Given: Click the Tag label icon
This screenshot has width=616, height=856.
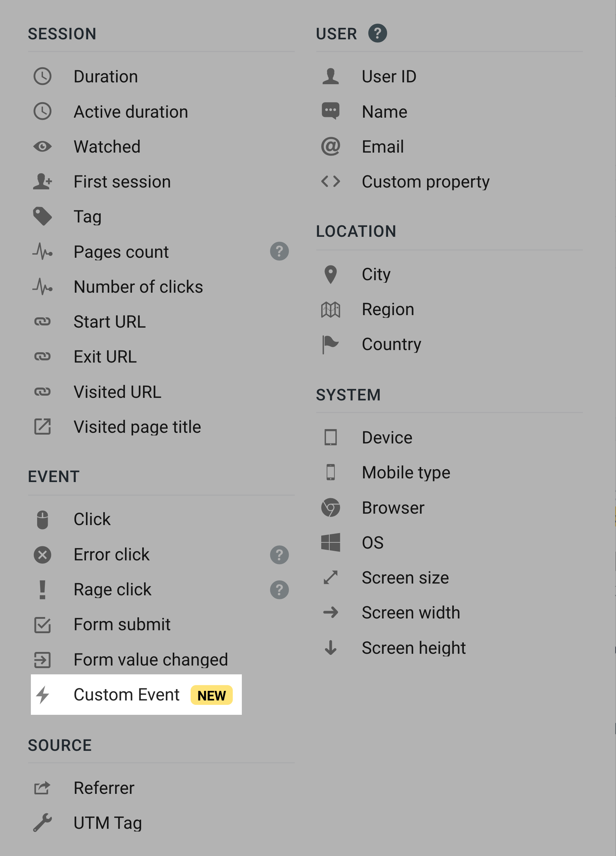Looking at the screenshot, I should tap(43, 217).
